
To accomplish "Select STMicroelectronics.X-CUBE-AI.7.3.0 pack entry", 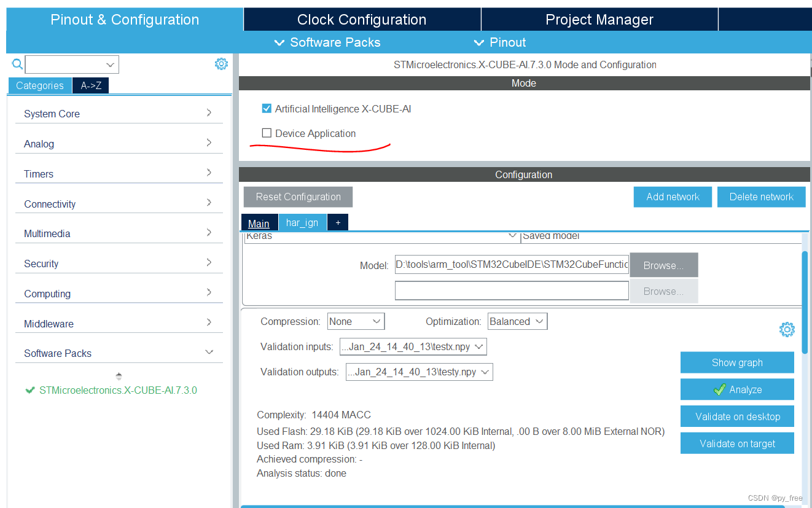I will pyautogui.click(x=118, y=390).
